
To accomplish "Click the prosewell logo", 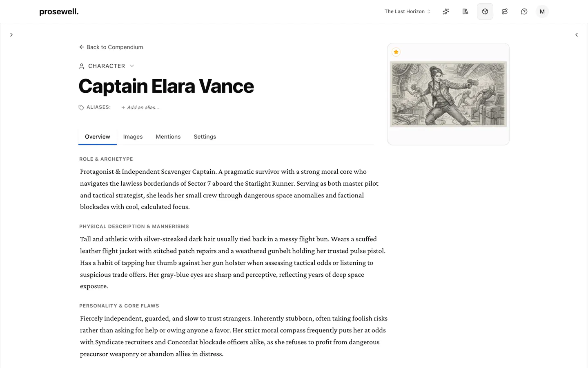I will [59, 11].
